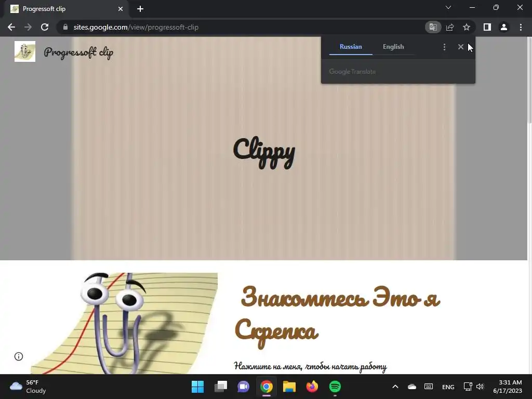Switch translation to Russian tab
532x399 pixels.
tap(351, 47)
